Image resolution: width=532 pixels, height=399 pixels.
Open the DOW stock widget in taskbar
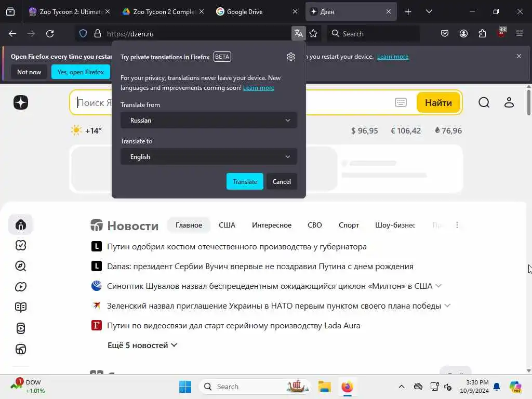tap(28, 387)
